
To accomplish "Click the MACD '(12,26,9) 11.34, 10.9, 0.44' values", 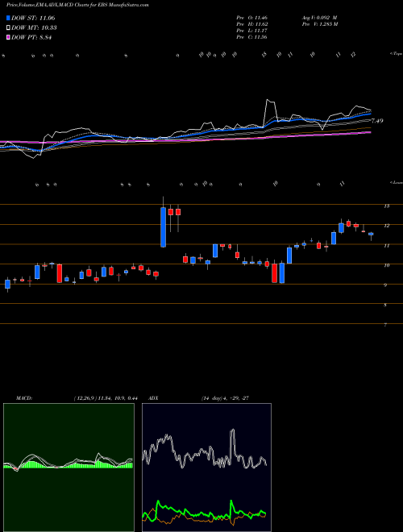I will click(x=106, y=398).
